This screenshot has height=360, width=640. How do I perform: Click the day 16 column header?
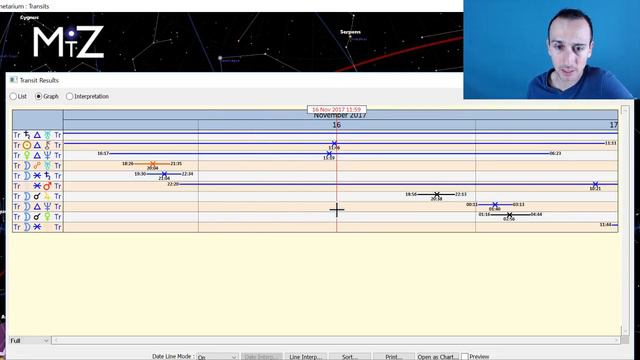pos(337,125)
